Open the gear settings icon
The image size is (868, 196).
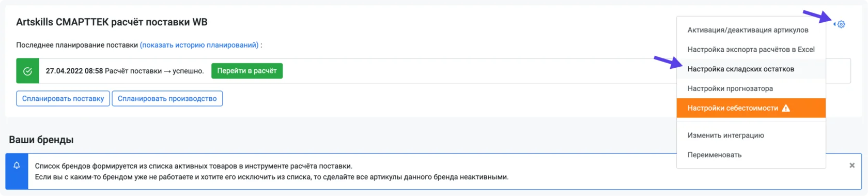841,24
